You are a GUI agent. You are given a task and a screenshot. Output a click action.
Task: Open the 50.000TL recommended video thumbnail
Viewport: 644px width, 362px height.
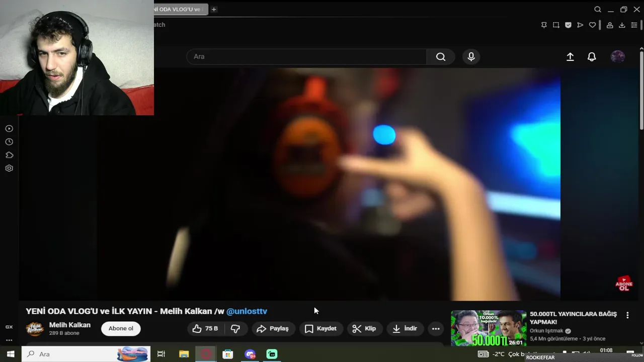coord(489,328)
